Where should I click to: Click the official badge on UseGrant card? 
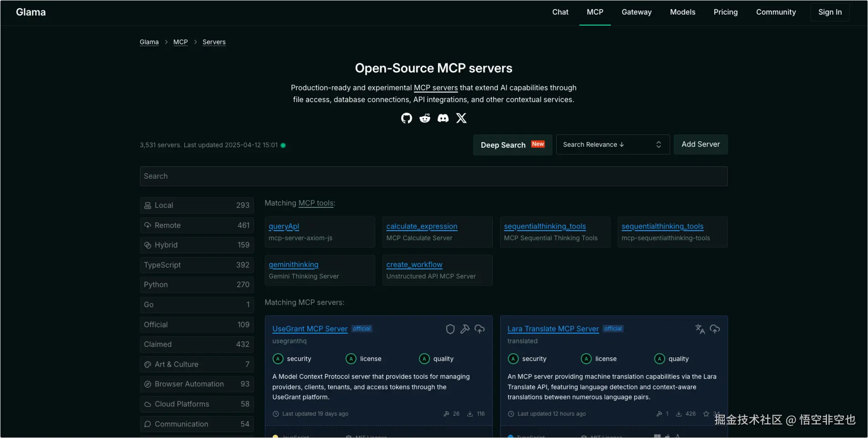coord(362,329)
